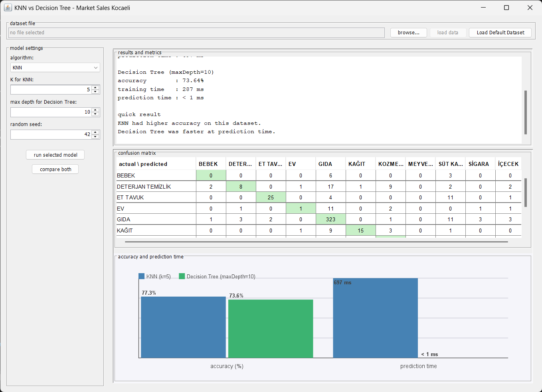The width and height of the screenshot is (542, 392).
Task: Click the 'accuracy (%)' axis label
Action: [227, 366]
